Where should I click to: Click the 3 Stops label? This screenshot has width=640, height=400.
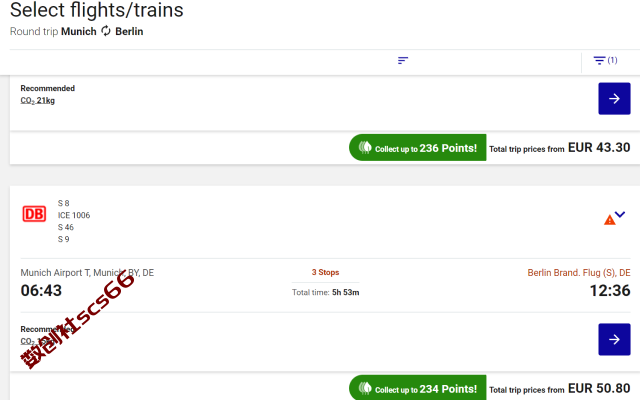pyautogui.click(x=325, y=272)
